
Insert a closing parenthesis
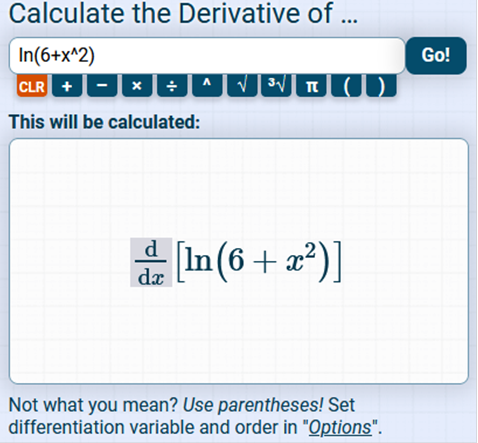381,86
